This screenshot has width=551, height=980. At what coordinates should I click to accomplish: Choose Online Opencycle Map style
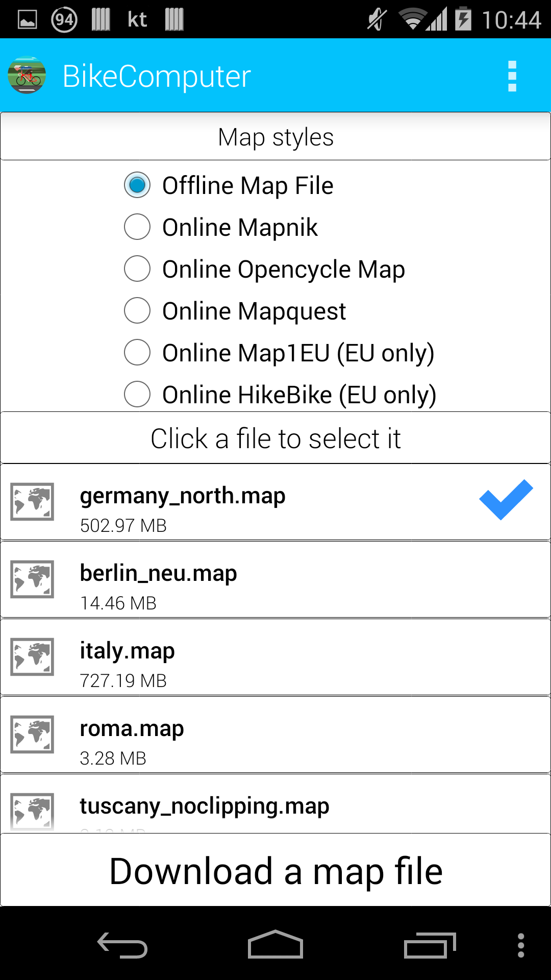point(265,269)
